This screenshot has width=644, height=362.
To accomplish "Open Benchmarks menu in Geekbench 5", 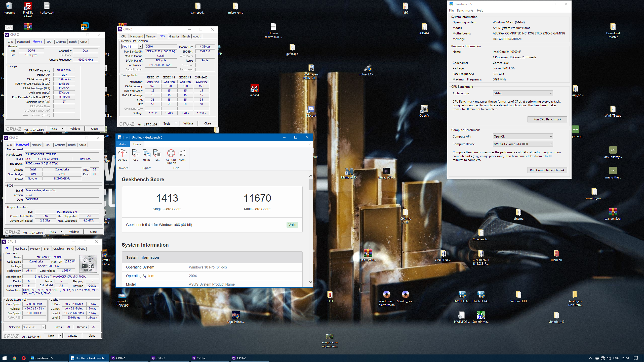I will 465,11.
